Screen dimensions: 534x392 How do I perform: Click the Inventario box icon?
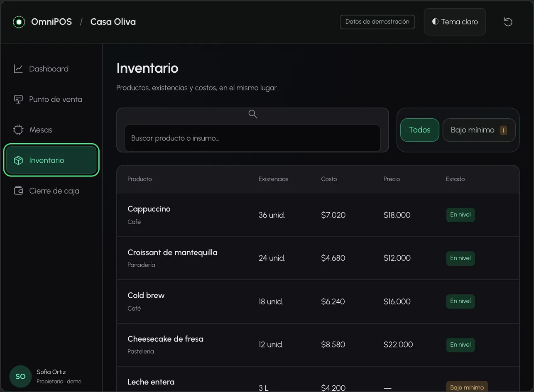coord(18,160)
